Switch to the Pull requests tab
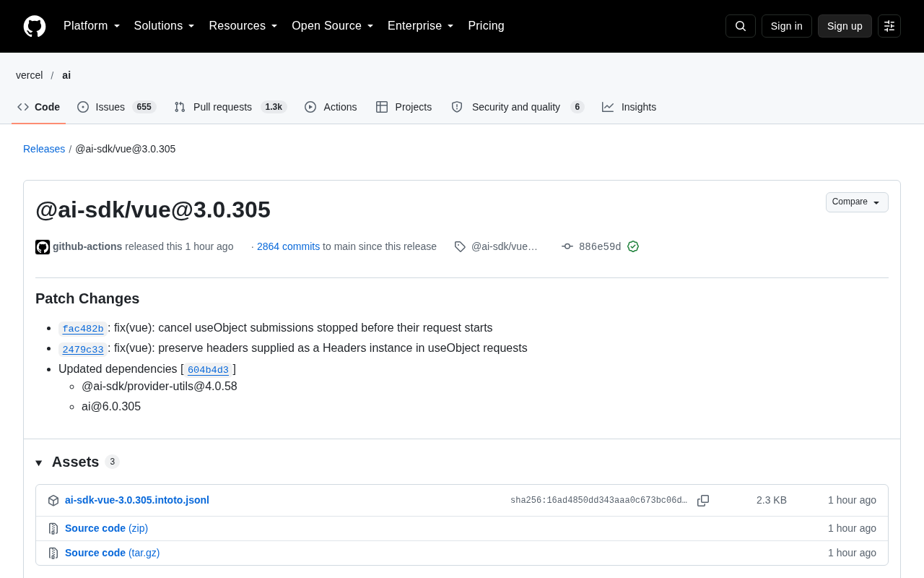 coord(230,107)
